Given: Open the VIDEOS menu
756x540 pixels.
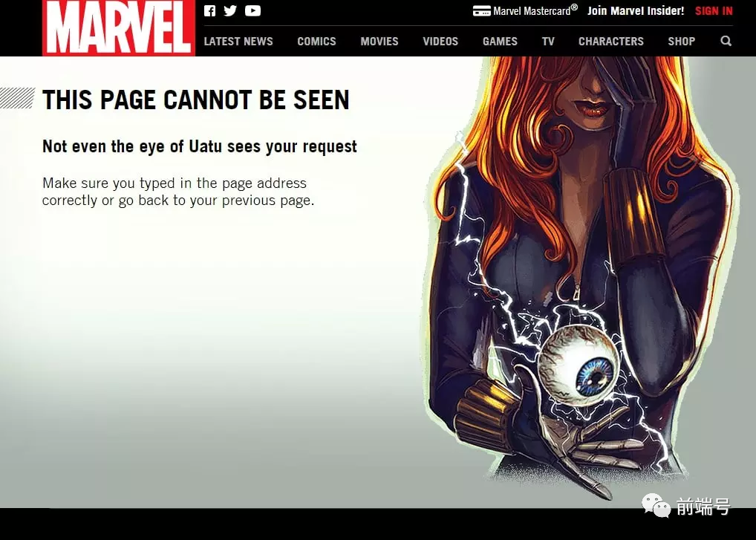Looking at the screenshot, I should click(x=440, y=42).
